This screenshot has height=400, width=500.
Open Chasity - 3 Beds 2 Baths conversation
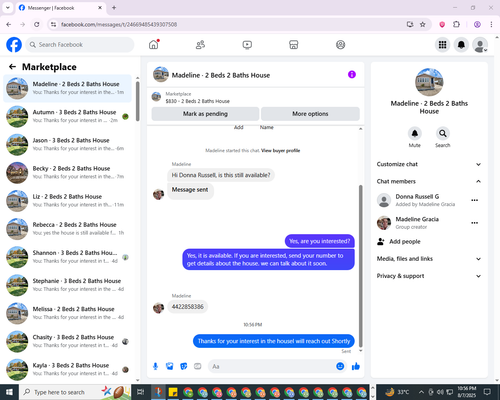point(68,341)
